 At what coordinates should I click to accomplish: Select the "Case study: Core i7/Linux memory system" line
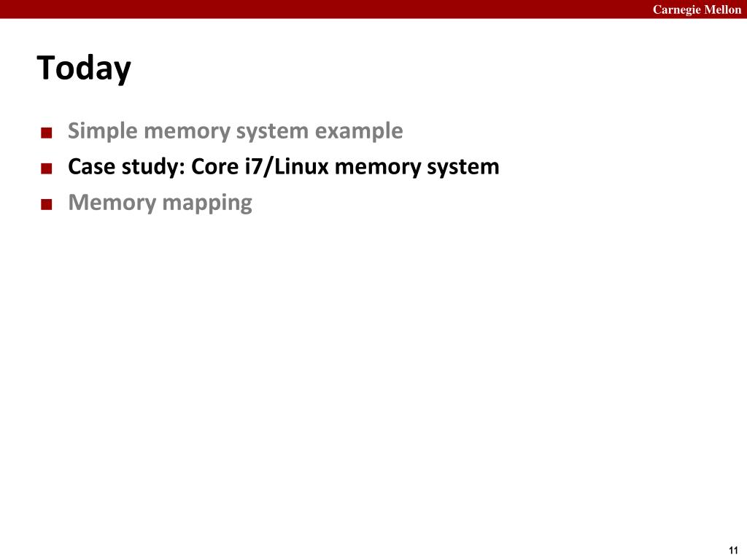pyautogui.click(x=283, y=167)
